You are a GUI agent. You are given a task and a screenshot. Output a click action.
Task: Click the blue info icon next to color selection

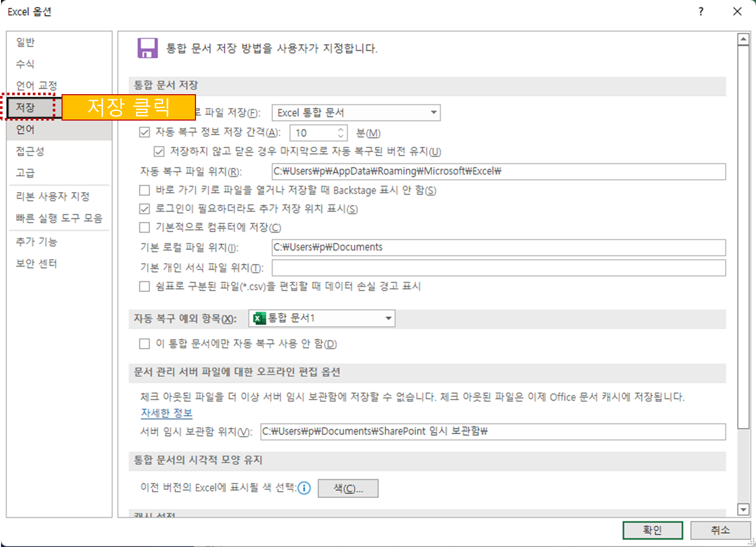[305, 488]
